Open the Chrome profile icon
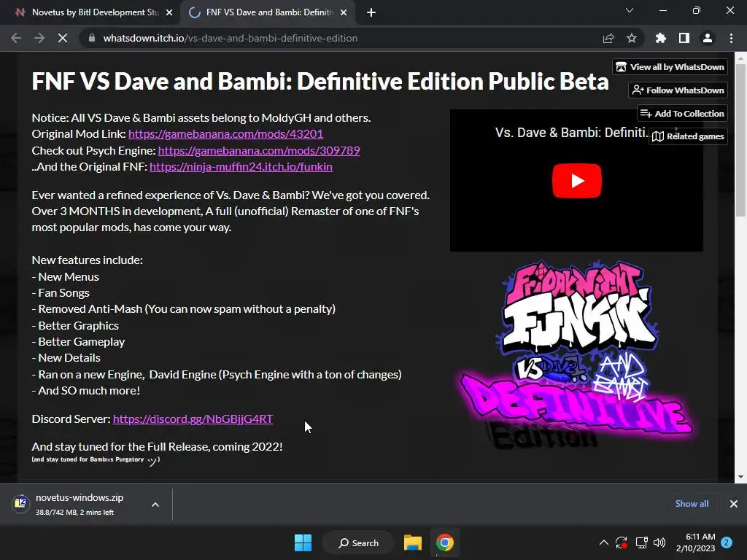Viewport: 747px width, 560px height. click(x=708, y=38)
